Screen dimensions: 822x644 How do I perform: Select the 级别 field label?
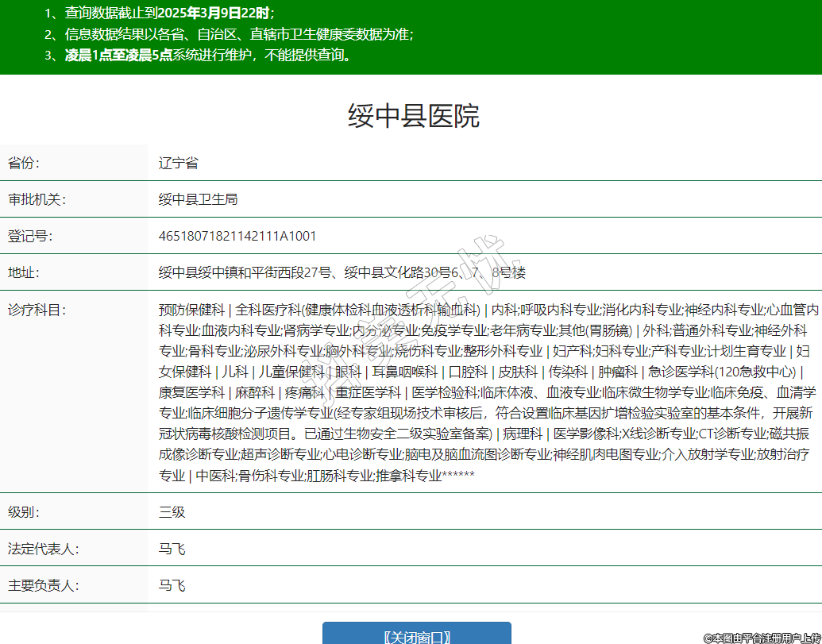pyautogui.click(x=24, y=512)
